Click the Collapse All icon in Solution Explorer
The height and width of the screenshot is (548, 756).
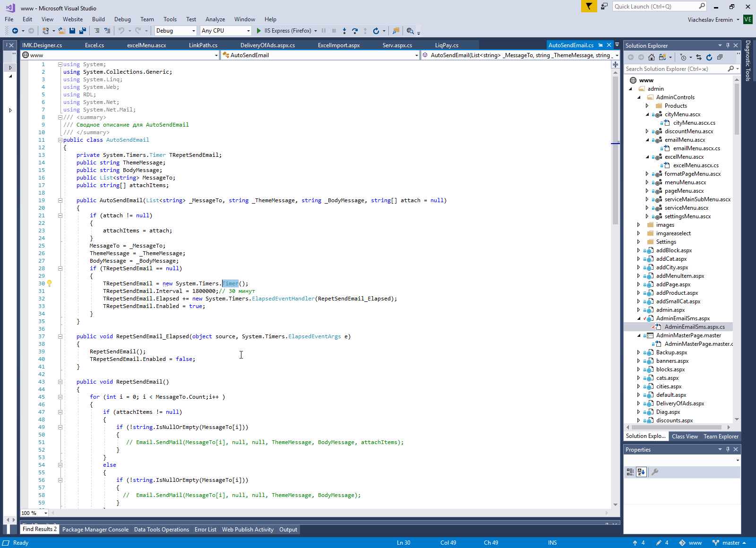click(x=720, y=57)
